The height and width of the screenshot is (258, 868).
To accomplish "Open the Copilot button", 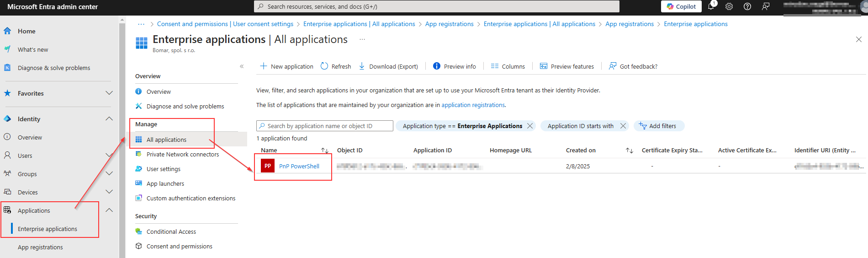I will click(x=681, y=6).
